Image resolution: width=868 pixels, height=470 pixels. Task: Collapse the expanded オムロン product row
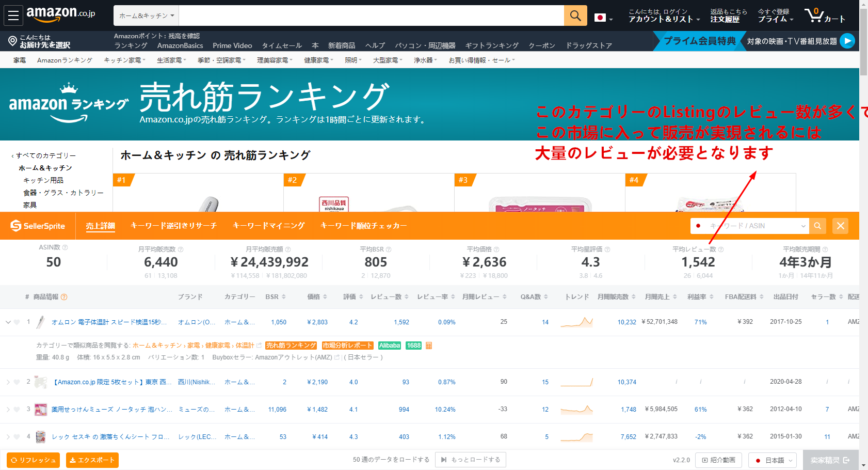pos(8,322)
